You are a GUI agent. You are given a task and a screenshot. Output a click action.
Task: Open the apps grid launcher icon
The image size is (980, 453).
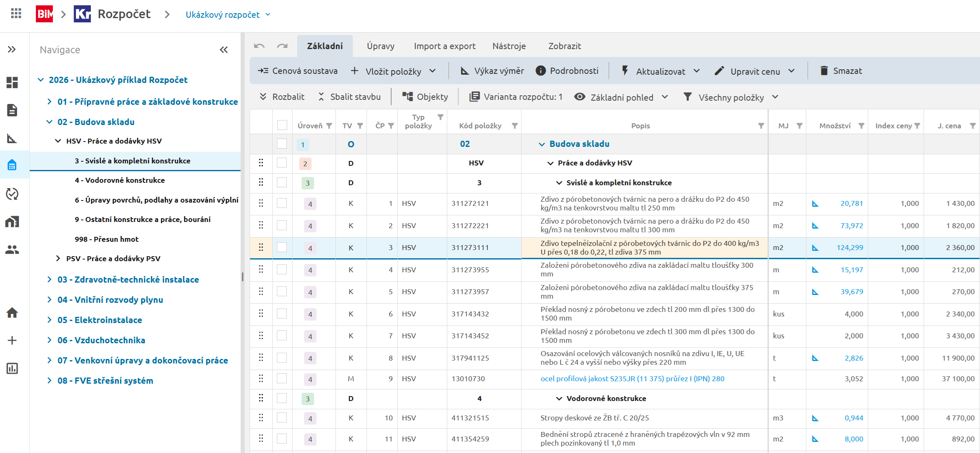click(x=16, y=14)
